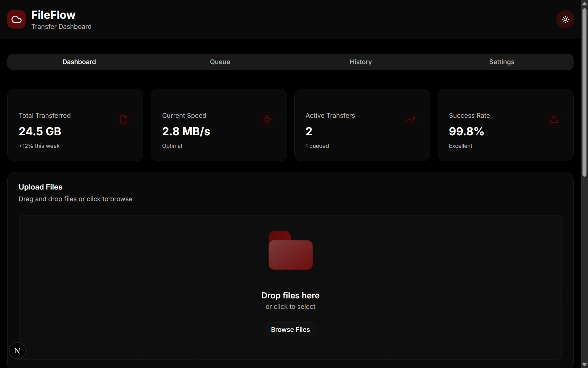Go to the Settings tab

(x=501, y=62)
